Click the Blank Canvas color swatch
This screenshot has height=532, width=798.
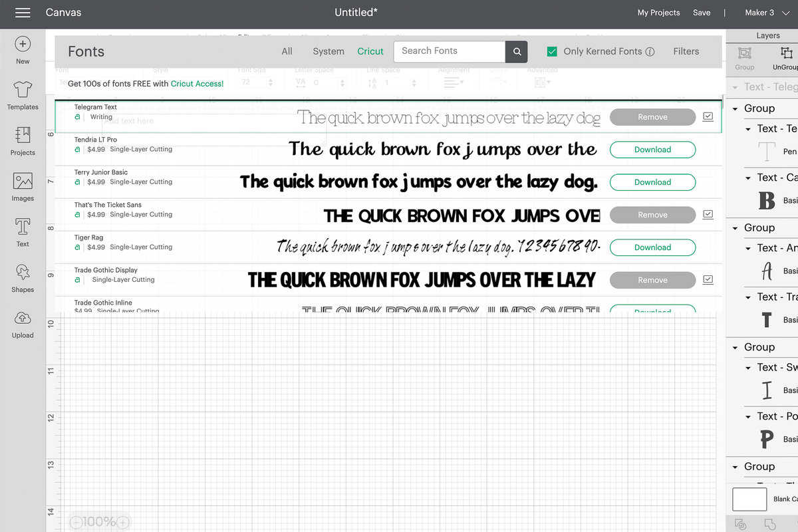(749, 499)
